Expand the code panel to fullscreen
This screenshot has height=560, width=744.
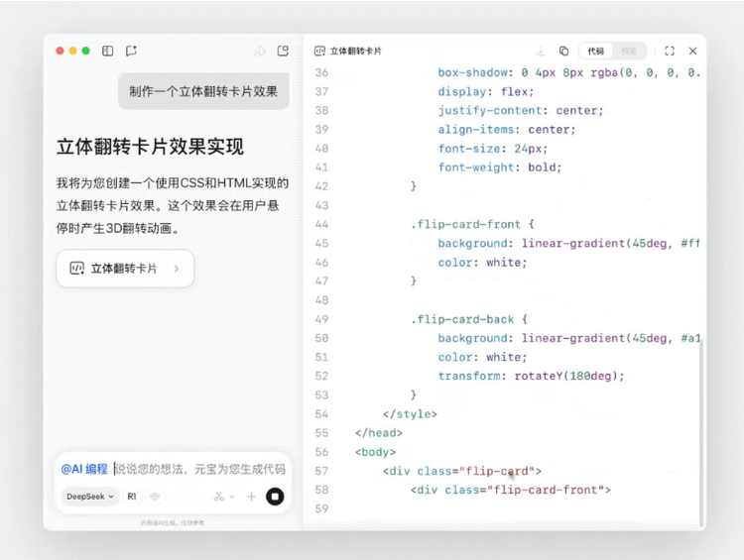point(670,51)
